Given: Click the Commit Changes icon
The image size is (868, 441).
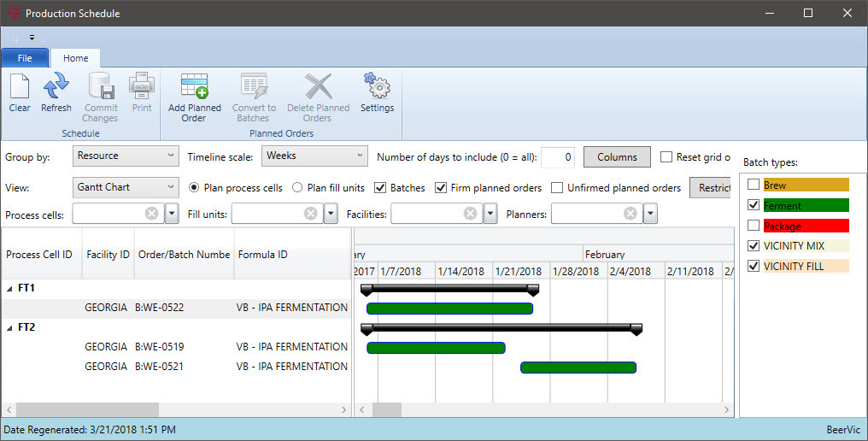Looking at the screenshot, I should (x=102, y=87).
